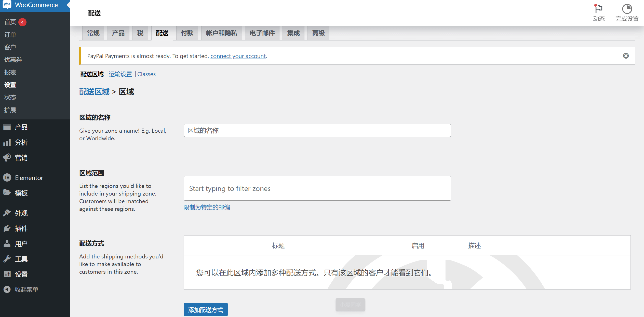Open the 分析 menu label
The image size is (644, 317).
(x=21, y=143)
